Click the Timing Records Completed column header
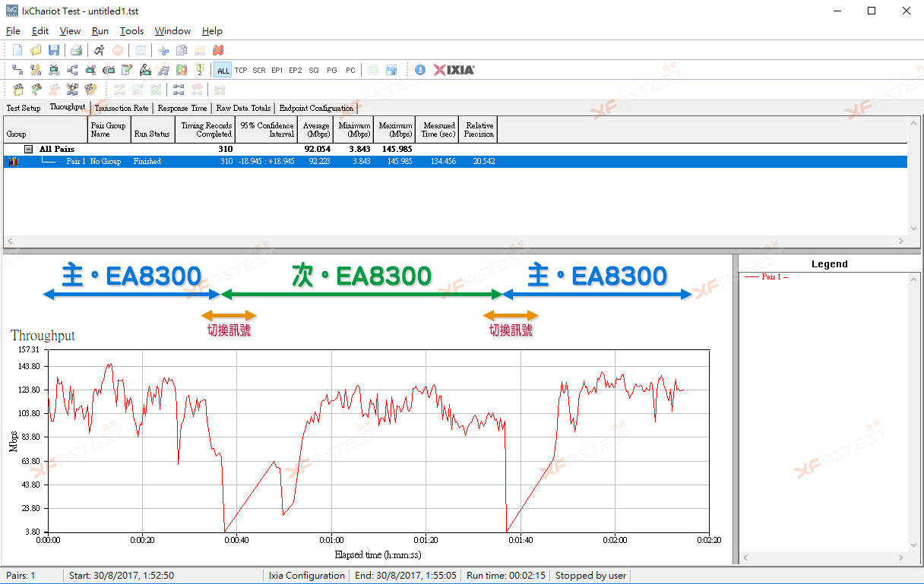This screenshot has height=584, width=924. [205, 129]
